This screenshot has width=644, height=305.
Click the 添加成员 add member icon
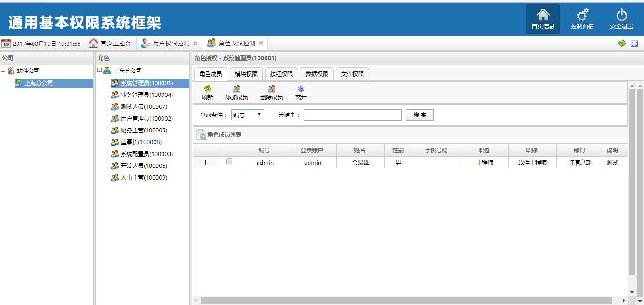pyautogui.click(x=237, y=89)
